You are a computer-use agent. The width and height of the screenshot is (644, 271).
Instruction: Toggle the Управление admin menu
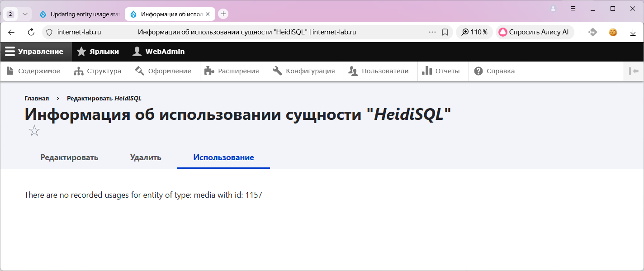click(x=35, y=52)
